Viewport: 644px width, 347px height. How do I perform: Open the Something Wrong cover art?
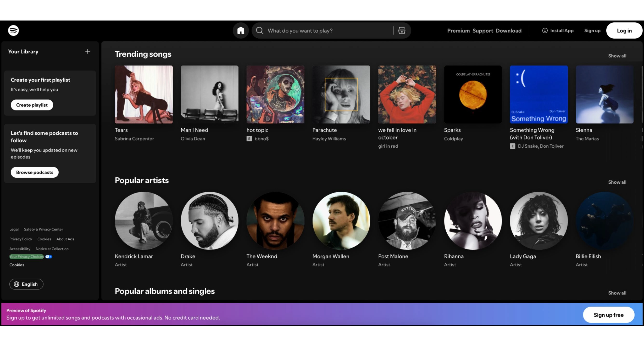[539, 94]
